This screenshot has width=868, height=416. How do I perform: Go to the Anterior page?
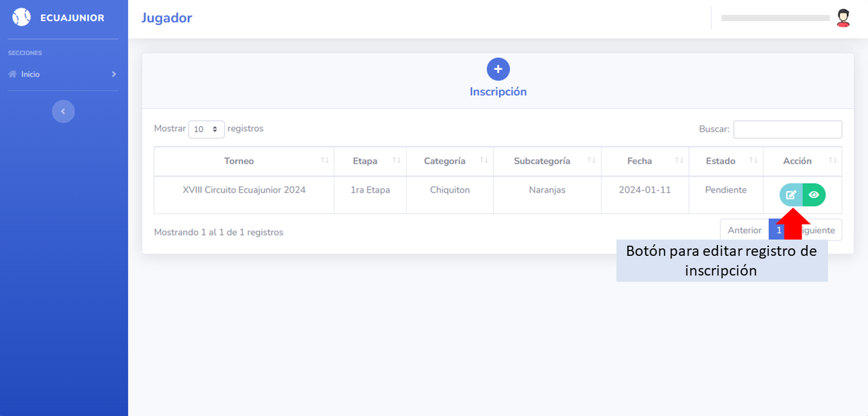coord(744,230)
